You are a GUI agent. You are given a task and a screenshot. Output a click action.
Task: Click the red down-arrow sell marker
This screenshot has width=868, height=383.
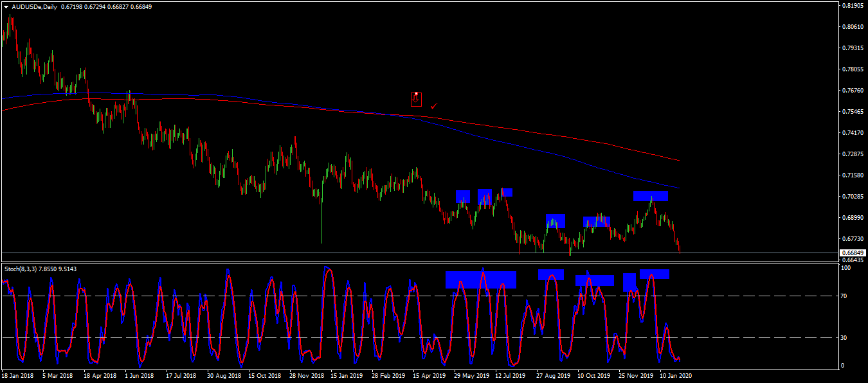[416, 99]
